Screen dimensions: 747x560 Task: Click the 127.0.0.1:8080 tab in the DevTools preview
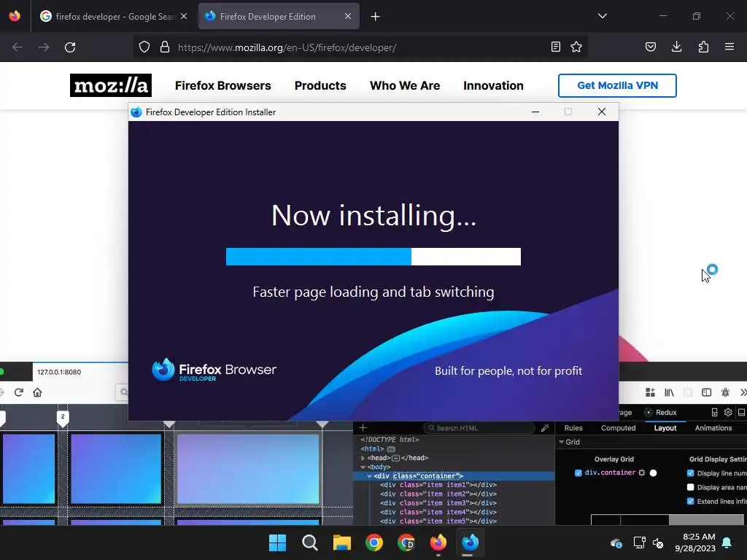pyautogui.click(x=59, y=372)
